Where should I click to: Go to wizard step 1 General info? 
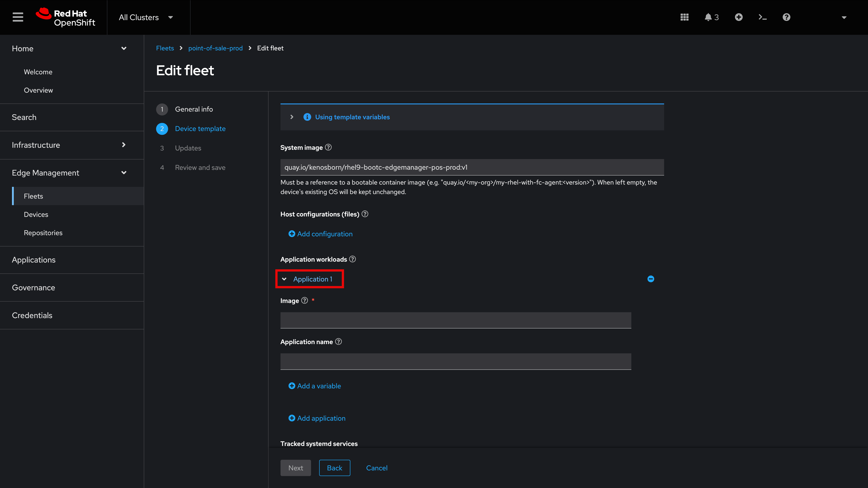click(x=184, y=109)
